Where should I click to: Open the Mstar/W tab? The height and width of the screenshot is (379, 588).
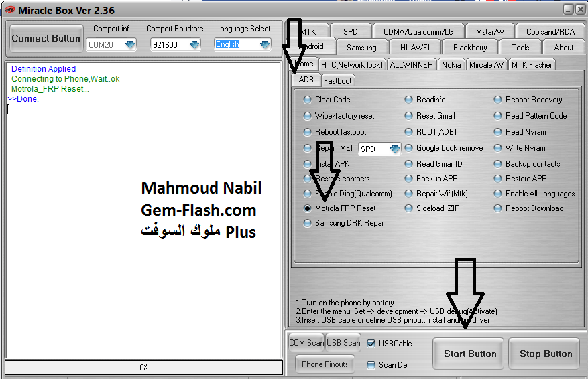click(x=490, y=32)
